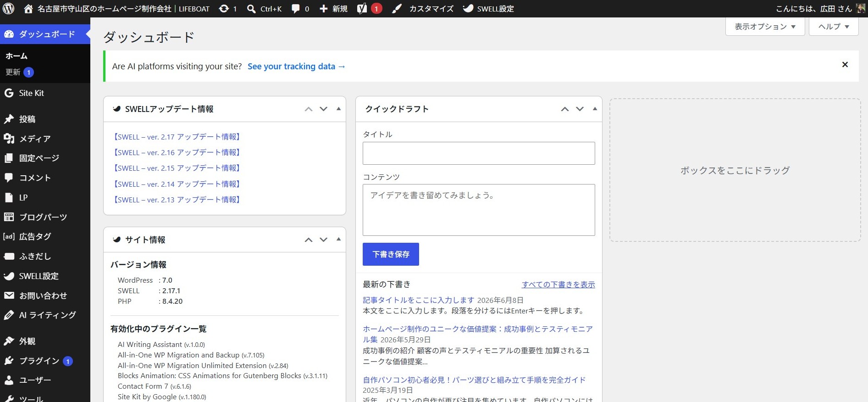Click the カスタマイズ brush icon
868x402 pixels.
[397, 9]
